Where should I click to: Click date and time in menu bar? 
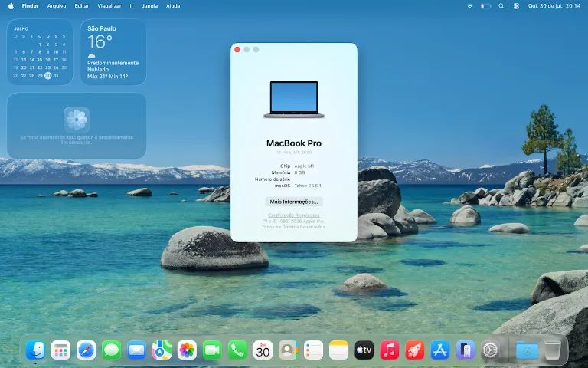554,6
